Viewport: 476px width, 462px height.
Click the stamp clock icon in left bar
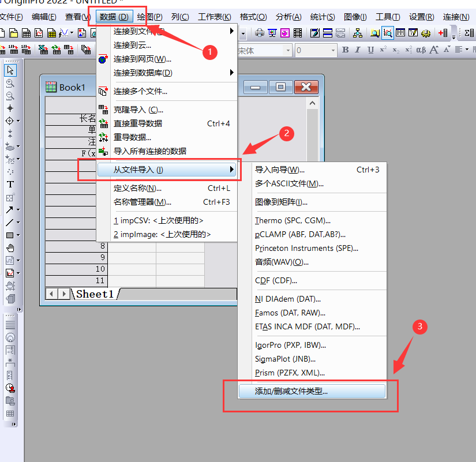click(10, 388)
